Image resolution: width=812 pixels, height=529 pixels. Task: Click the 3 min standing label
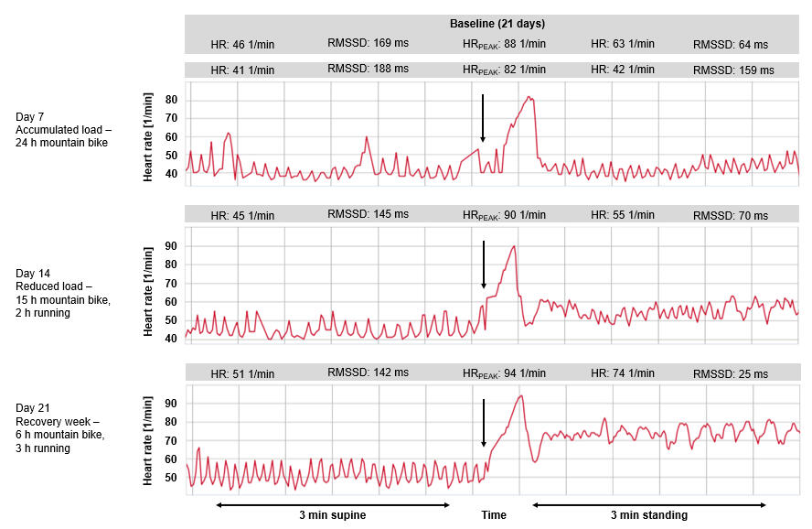click(649, 515)
